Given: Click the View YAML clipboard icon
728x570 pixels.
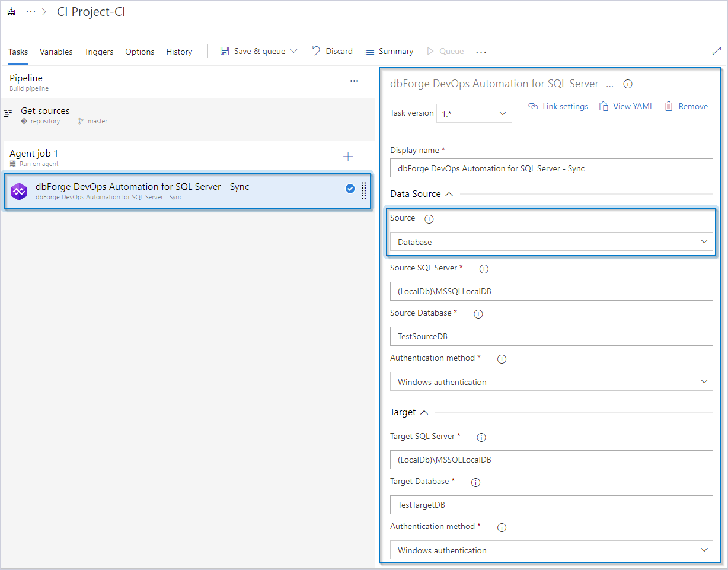Looking at the screenshot, I should [604, 106].
